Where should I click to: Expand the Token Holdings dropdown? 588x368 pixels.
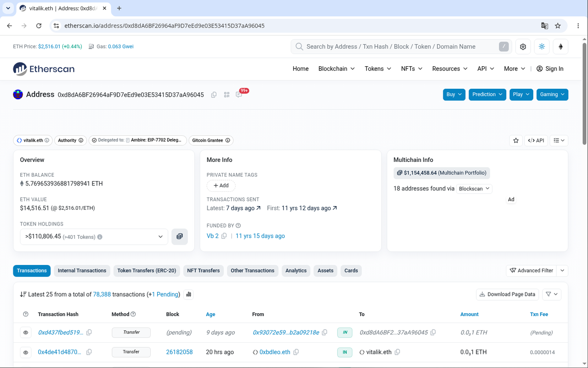(94, 236)
